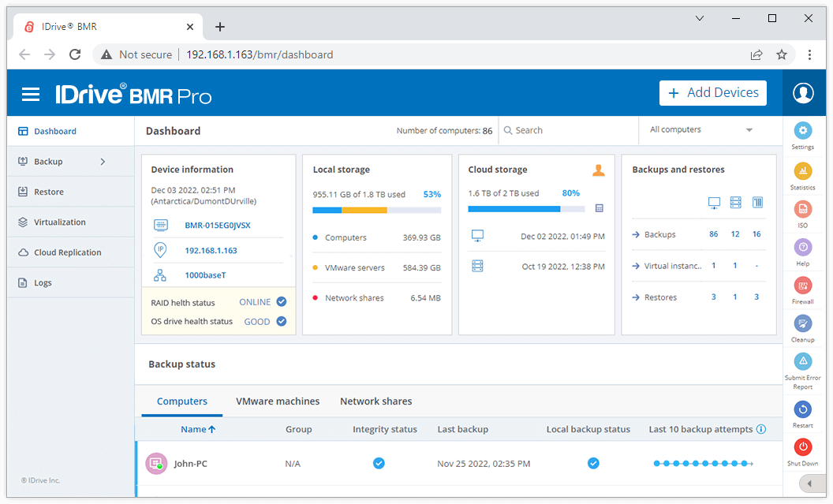Screen dimensions: 833x504
Task: Click the IP address pin icon
Action: coord(160,249)
